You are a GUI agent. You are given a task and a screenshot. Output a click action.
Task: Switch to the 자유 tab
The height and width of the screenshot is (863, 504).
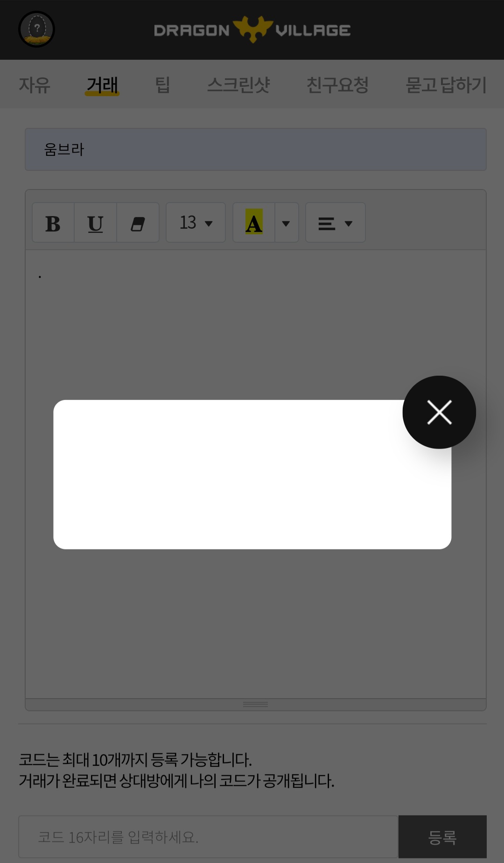click(35, 85)
